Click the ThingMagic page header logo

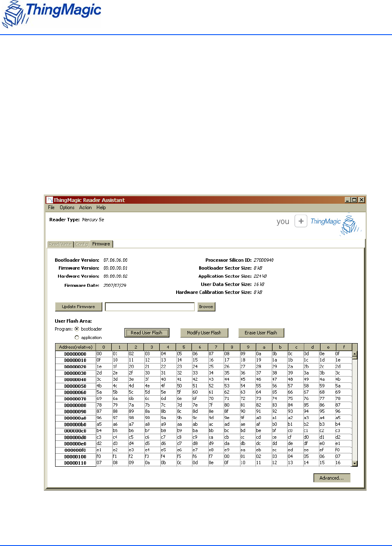point(53,15)
